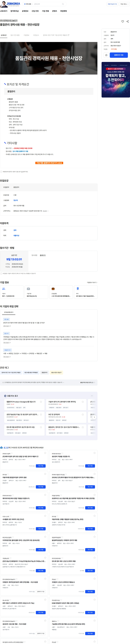Click the 품질관리자 related tag
The image size is (130, 644).
coord(44,372)
